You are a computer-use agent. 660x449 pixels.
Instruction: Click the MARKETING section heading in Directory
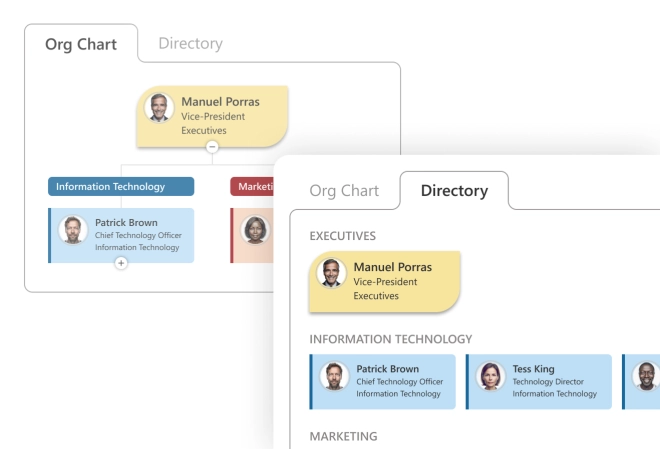pyautogui.click(x=343, y=436)
